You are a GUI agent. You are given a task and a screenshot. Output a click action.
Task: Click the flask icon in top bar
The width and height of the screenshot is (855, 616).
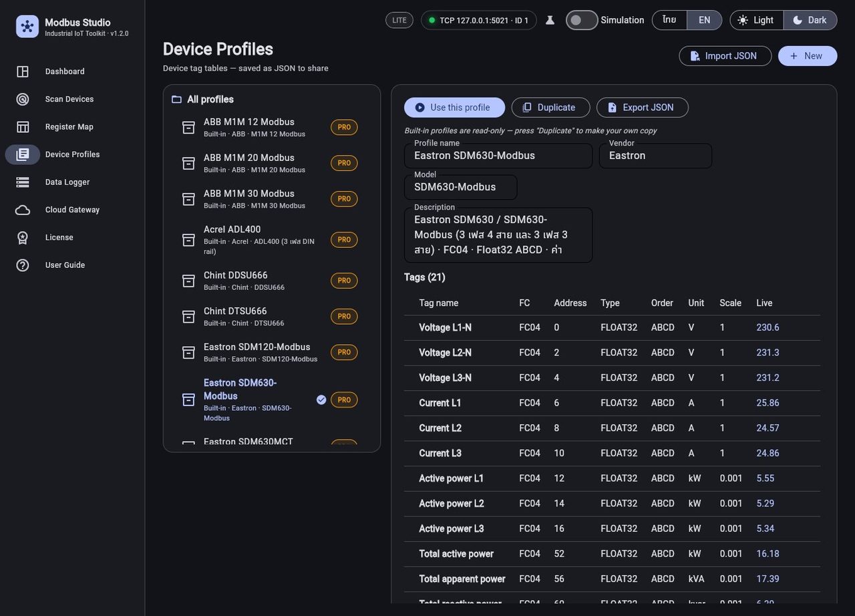click(x=550, y=20)
